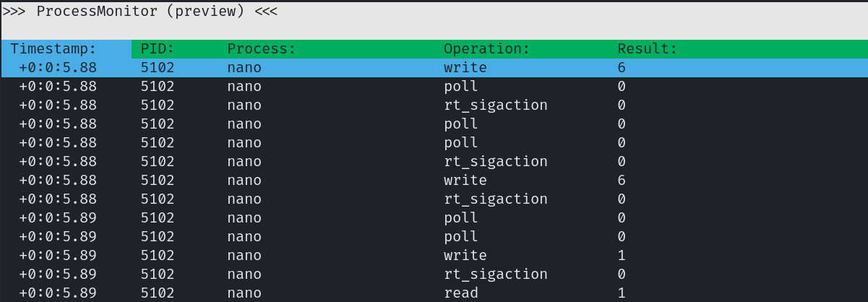Select the rt_sigaction row timestamped +0:0:5.89
Screen dimensions: 868x302
click(434, 275)
